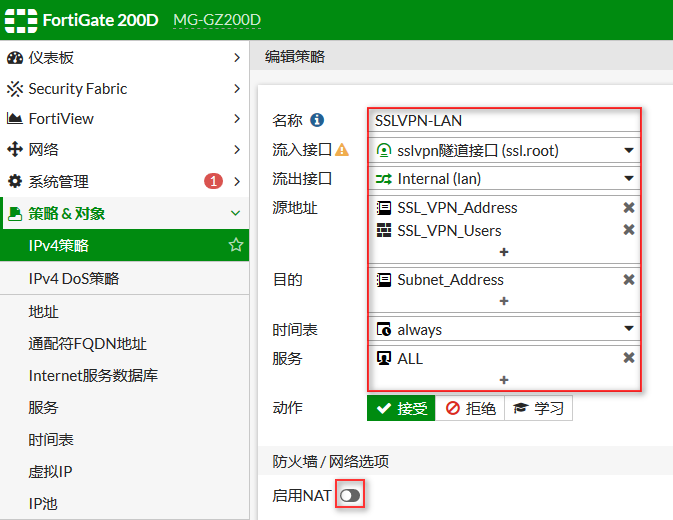Click the SSL_VPN_Users source entry

[x=449, y=231]
